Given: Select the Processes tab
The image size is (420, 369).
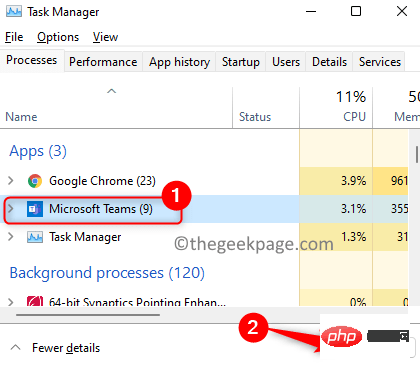Looking at the screenshot, I should click(32, 60).
